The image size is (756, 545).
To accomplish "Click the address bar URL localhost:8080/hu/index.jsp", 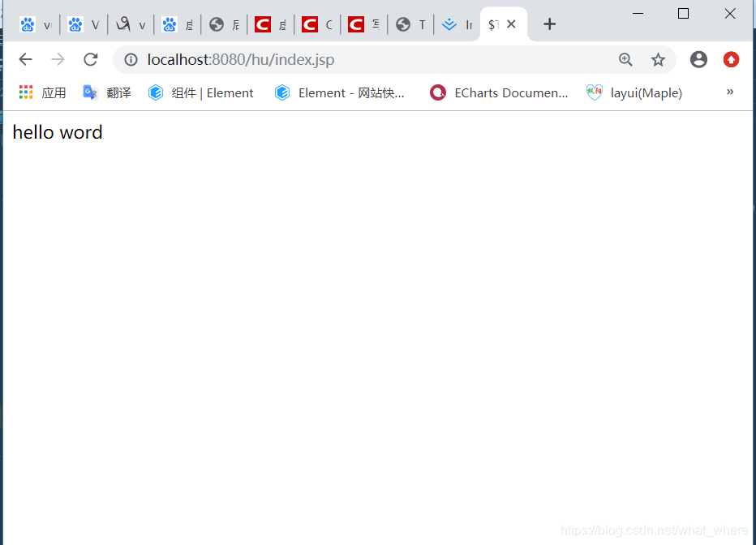I will pos(241,60).
